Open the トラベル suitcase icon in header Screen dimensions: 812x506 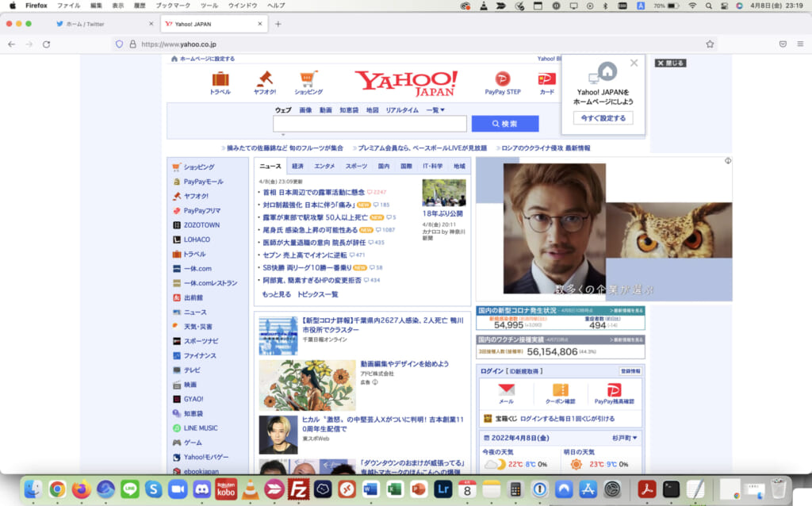(220, 79)
